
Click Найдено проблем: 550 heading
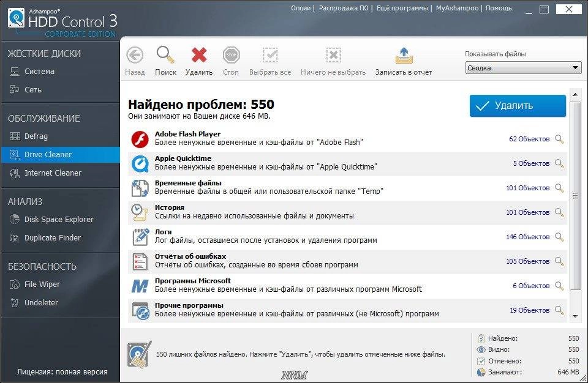(201, 104)
